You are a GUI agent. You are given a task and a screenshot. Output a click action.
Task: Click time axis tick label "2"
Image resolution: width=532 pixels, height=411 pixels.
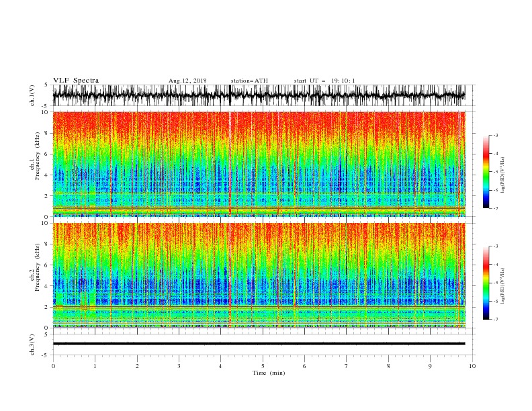tap(137, 366)
